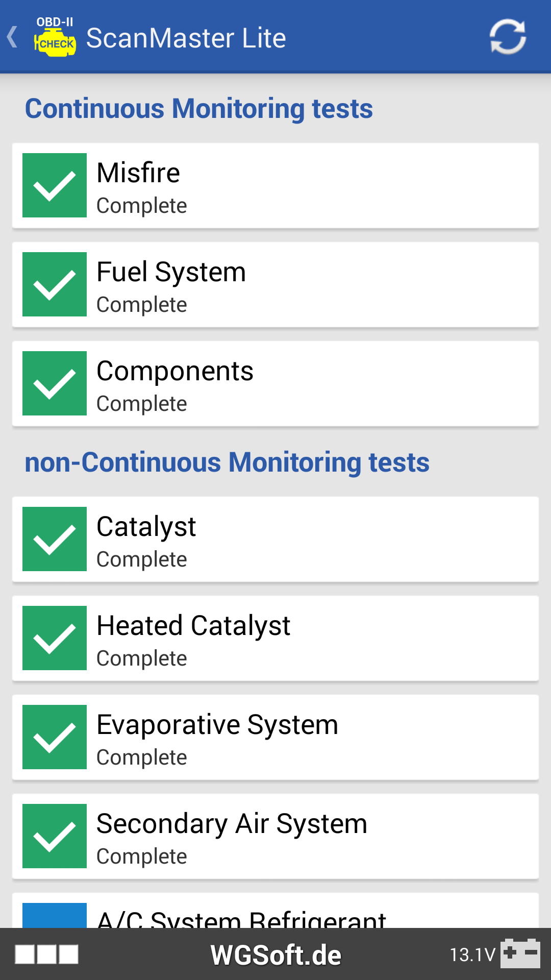The width and height of the screenshot is (551, 980).
Task: Tap the blue A/C System Refrigerant square
Action: point(55,915)
